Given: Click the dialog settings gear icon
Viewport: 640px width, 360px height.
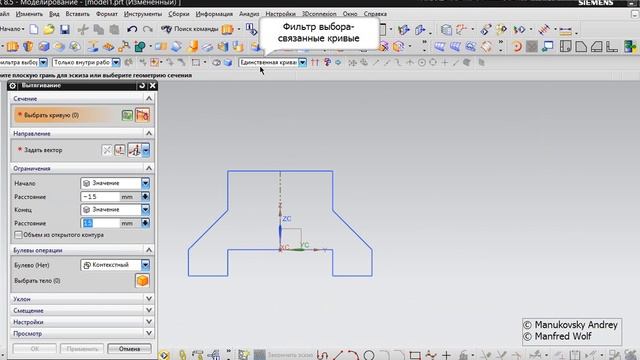Looking at the screenshot, I should tap(13, 86).
